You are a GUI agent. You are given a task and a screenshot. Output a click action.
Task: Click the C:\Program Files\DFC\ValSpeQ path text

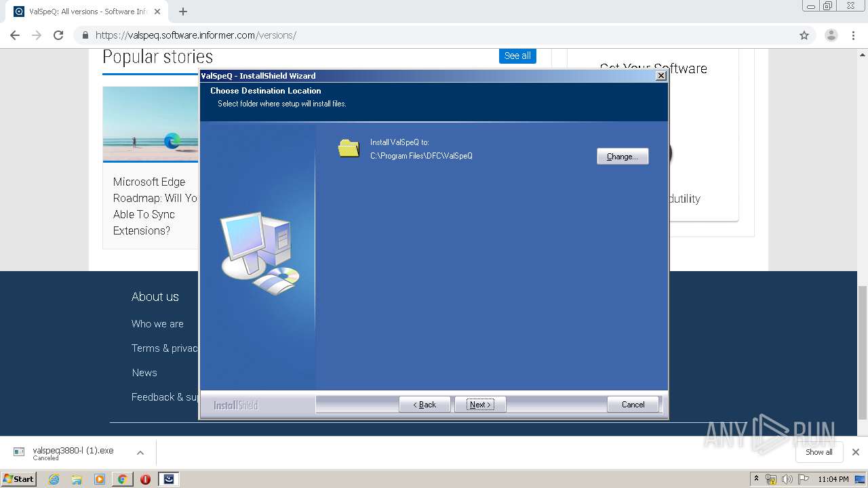[x=421, y=156]
